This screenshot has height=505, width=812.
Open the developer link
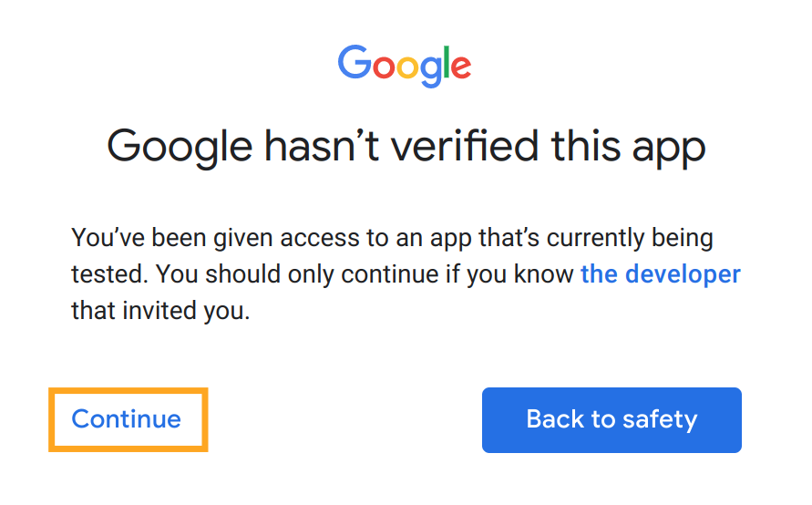(x=661, y=274)
